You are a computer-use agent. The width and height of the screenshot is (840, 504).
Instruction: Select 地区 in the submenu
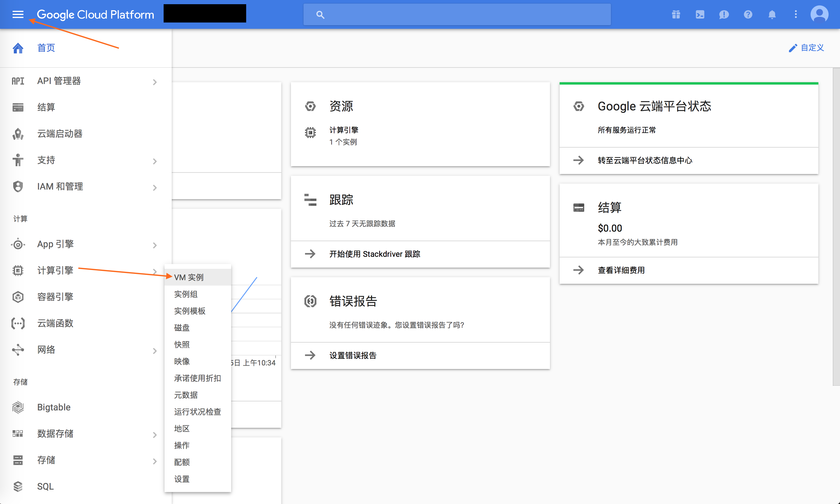[x=198, y=429]
